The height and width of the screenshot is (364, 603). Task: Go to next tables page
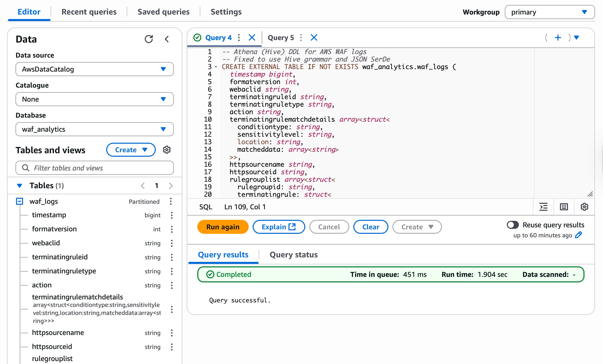pos(171,186)
